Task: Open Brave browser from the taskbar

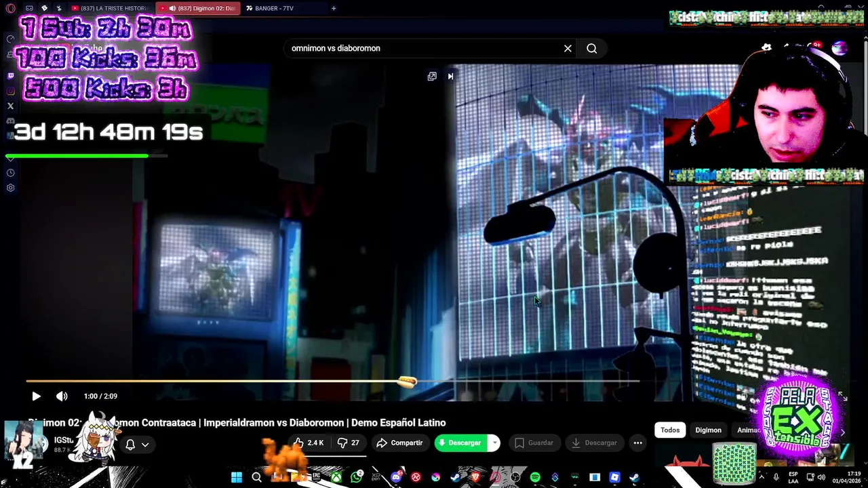Action: [475, 477]
